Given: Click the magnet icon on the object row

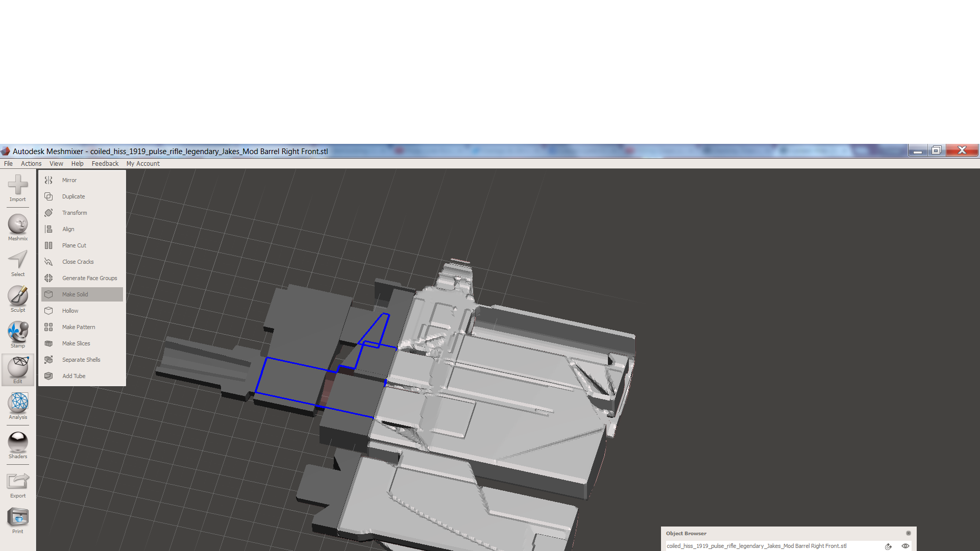Looking at the screenshot, I should pos(888,546).
